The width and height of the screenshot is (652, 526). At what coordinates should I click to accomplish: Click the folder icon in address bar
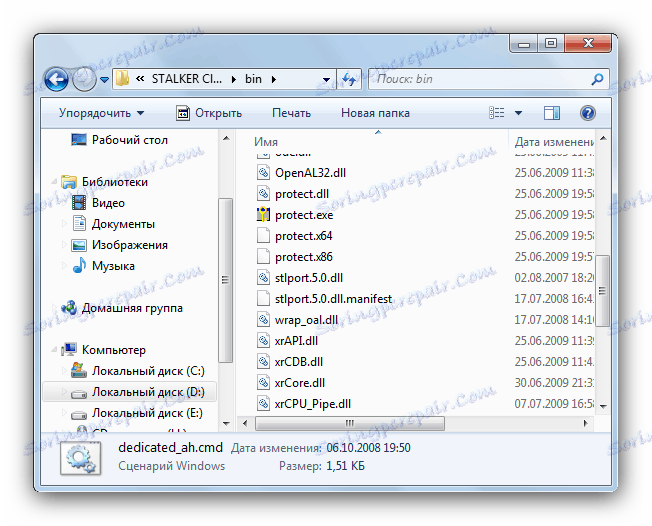pyautogui.click(x=122, y=79)
